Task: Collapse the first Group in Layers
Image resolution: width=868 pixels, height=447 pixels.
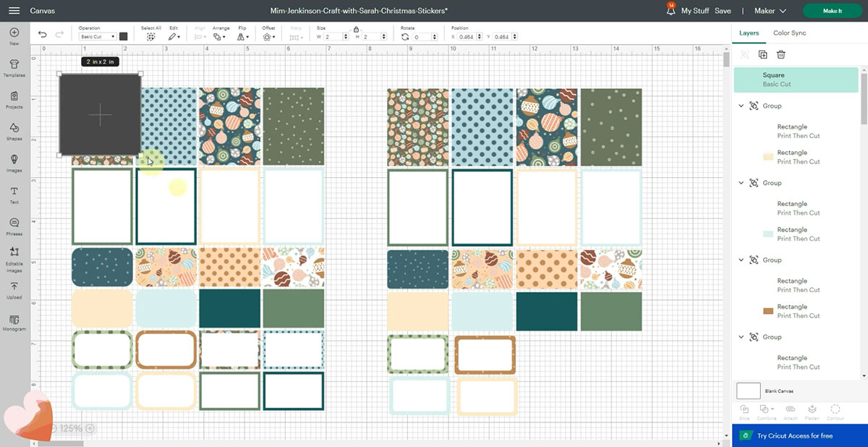Action: (741, 106)
